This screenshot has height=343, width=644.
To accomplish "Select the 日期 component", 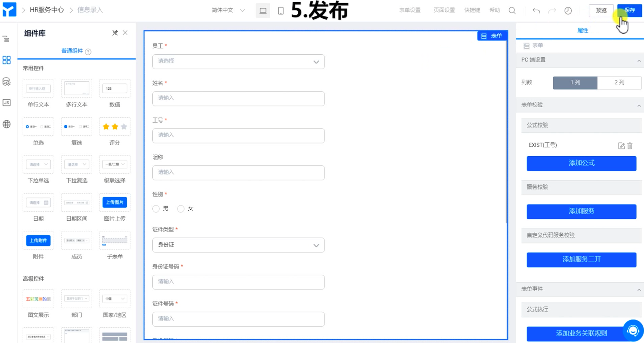I will point(38,207).
